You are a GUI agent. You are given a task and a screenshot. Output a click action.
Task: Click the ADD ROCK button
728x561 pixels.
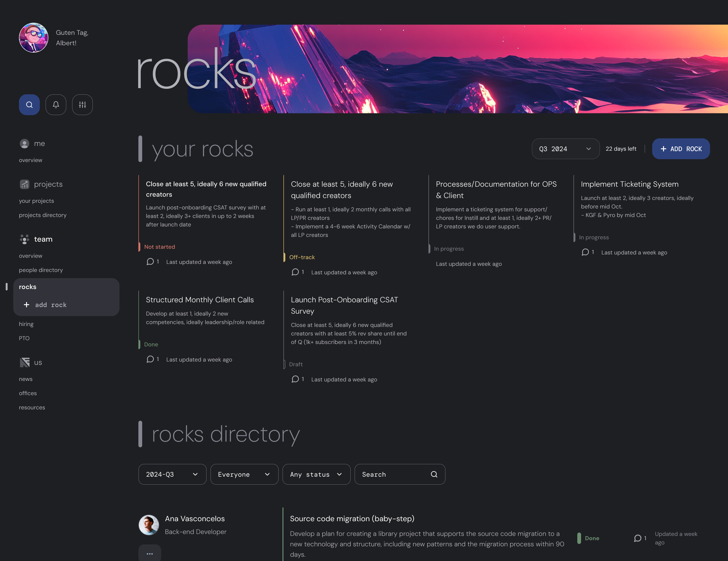click(681, 149)
